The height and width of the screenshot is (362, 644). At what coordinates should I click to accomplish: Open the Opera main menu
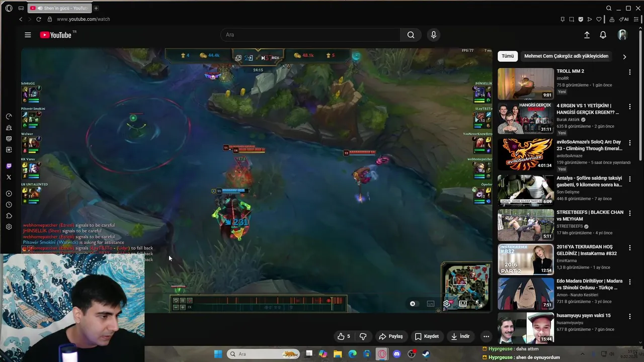click(9, 8)
